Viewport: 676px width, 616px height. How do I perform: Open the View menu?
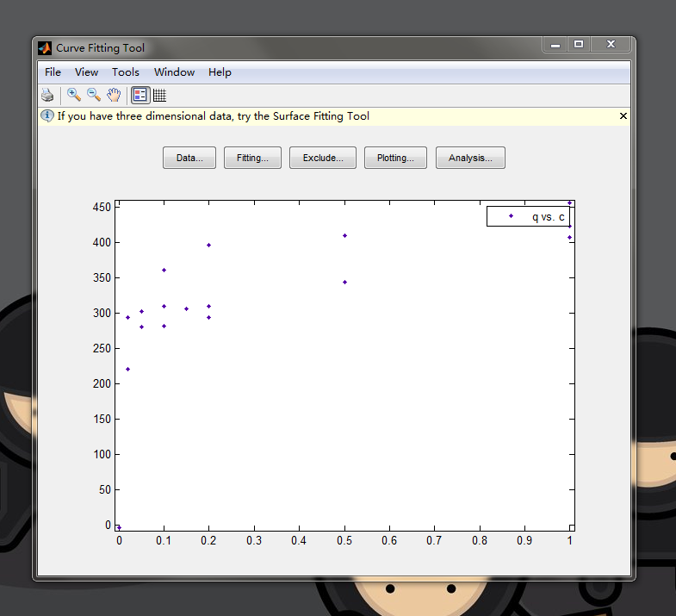[x=86, y=72]
